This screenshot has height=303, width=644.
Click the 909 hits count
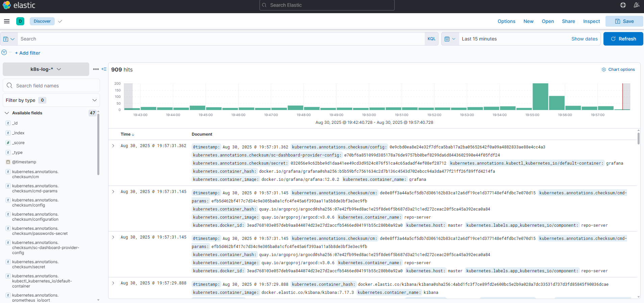(x=122, y=70)
